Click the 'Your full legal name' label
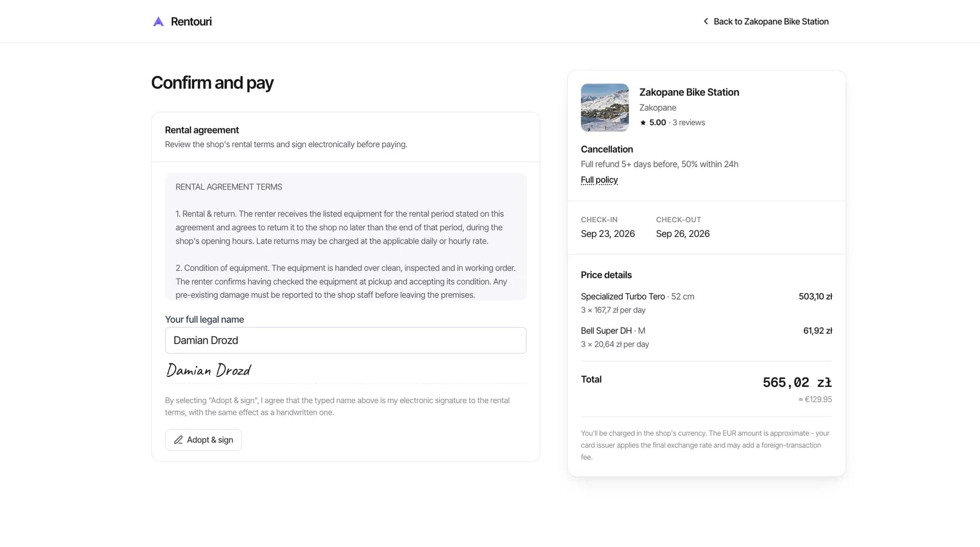This screenshot has width=980, height=547. 204,319
